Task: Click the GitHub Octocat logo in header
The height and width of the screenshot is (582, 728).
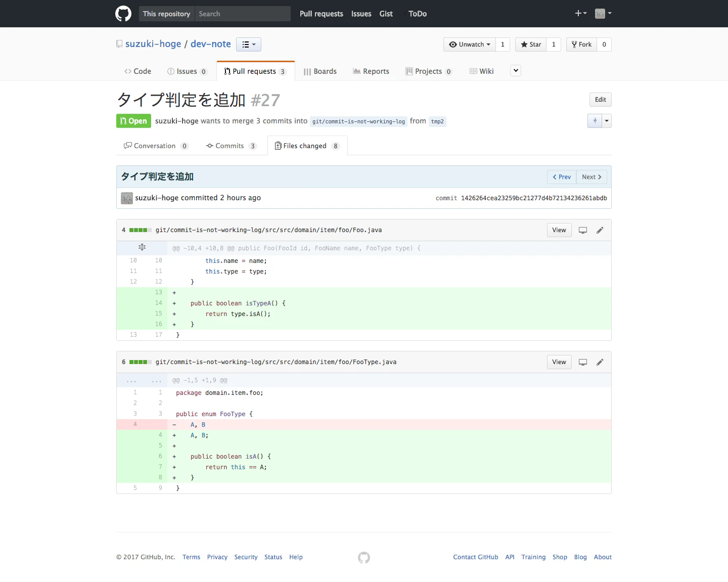Action: [x=123, y=14]
